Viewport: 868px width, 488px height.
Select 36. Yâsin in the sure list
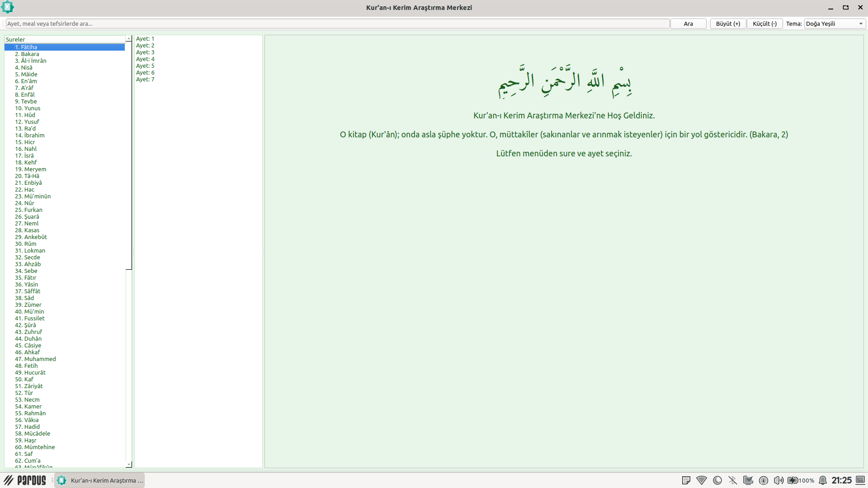coord(26,284)
